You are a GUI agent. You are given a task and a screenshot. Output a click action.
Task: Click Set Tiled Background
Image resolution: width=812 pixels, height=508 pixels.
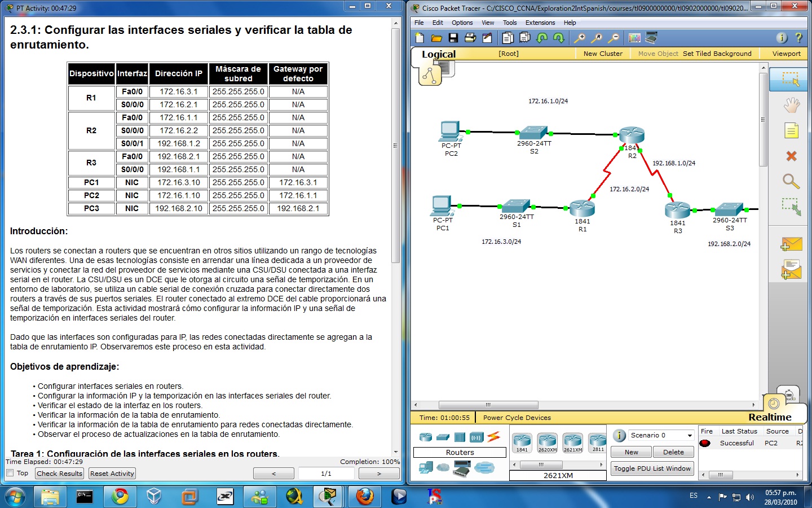coord(717,54)
